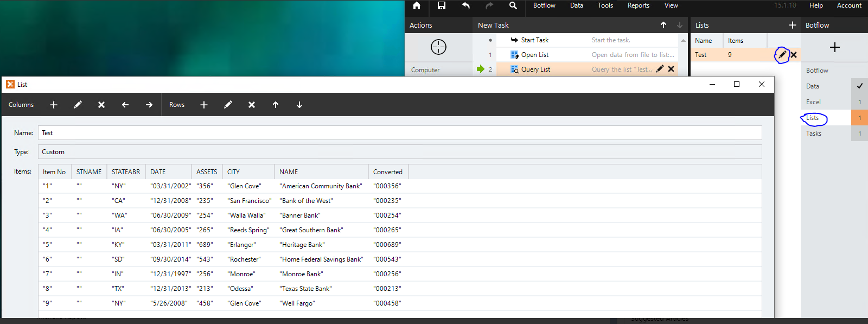
Task: Select the Query List step
Action: 575,69
